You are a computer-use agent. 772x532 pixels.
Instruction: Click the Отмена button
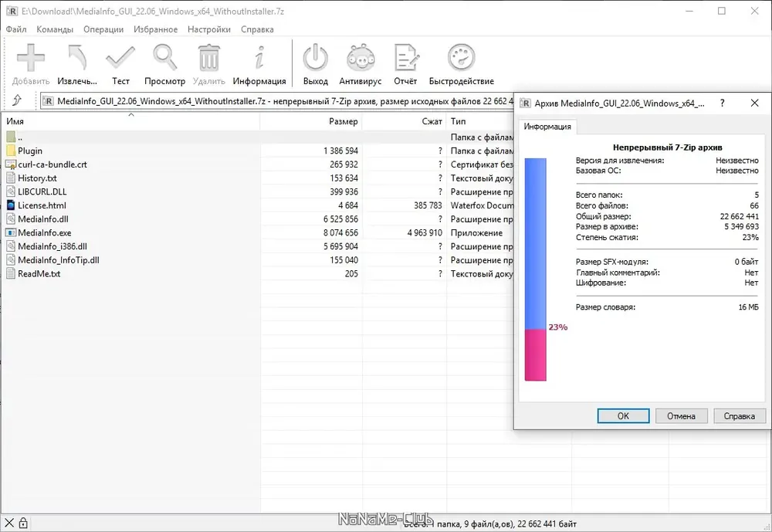pos(681,415)
